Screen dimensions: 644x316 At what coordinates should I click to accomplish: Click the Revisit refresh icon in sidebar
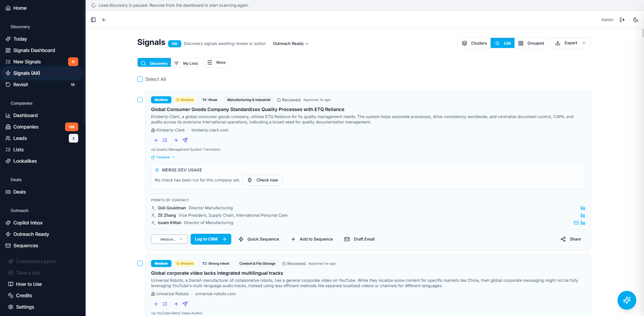coord(8,85)
